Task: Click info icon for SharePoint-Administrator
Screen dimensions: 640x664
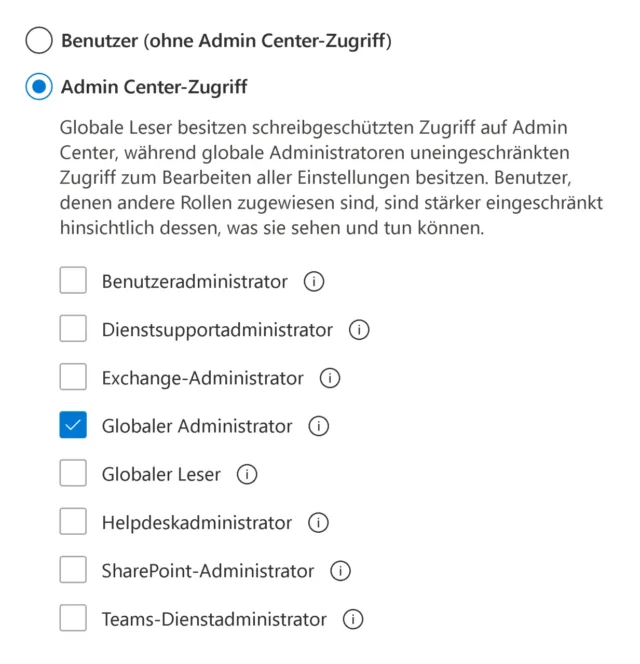Action: [x=341, y=571]
